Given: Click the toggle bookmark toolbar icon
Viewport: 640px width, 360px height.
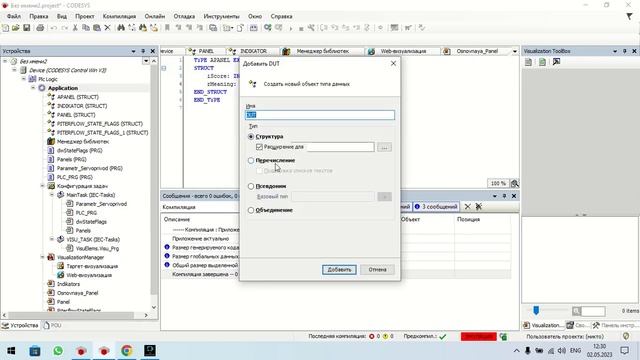Looking at the screenshot, I should (x=167, y=28).
